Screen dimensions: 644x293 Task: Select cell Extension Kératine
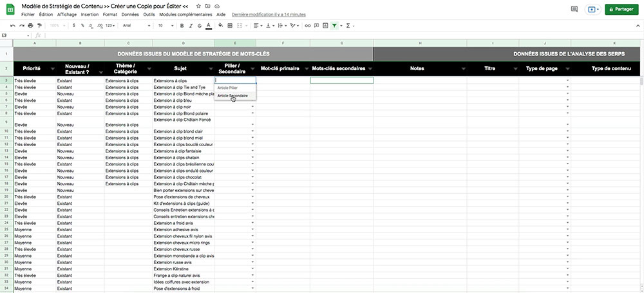pyautogui.click(x=183, y=269)
